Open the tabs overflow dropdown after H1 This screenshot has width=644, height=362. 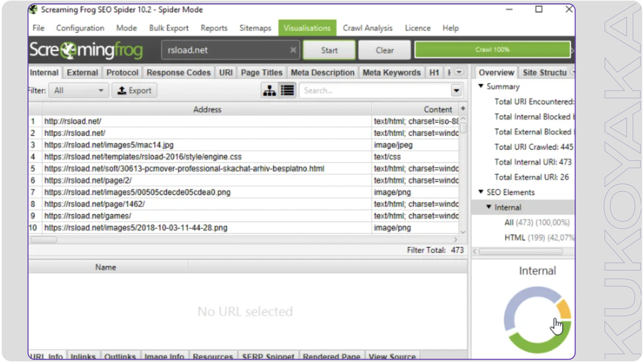[459, 72]
